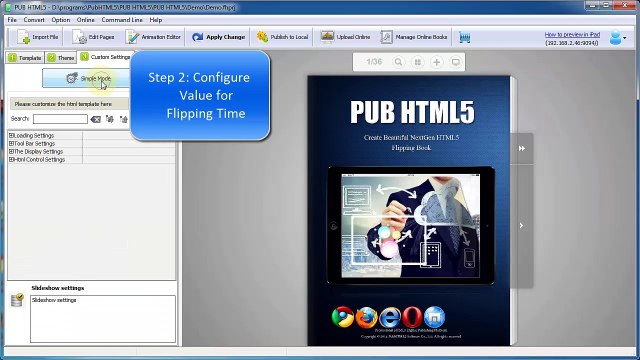The image size is (640, 360).
Task: Click Publish to Local
Action: 282,37
